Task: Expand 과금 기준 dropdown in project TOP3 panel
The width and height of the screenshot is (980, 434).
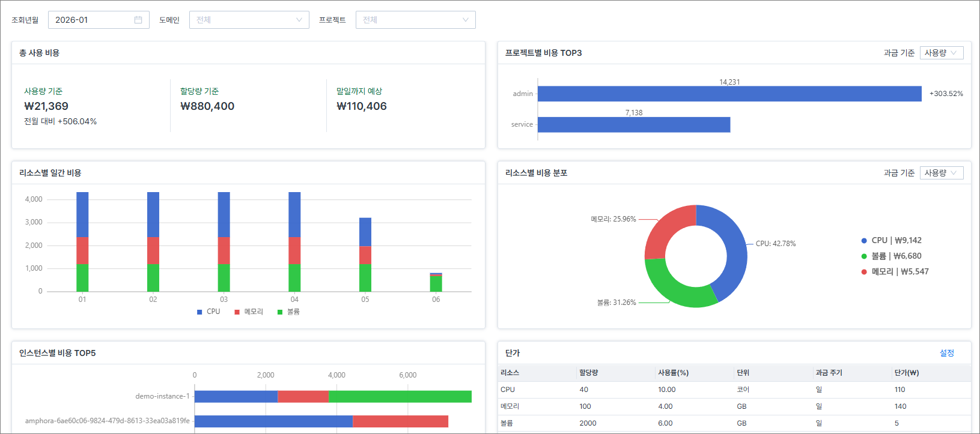Action: [941, 53]
